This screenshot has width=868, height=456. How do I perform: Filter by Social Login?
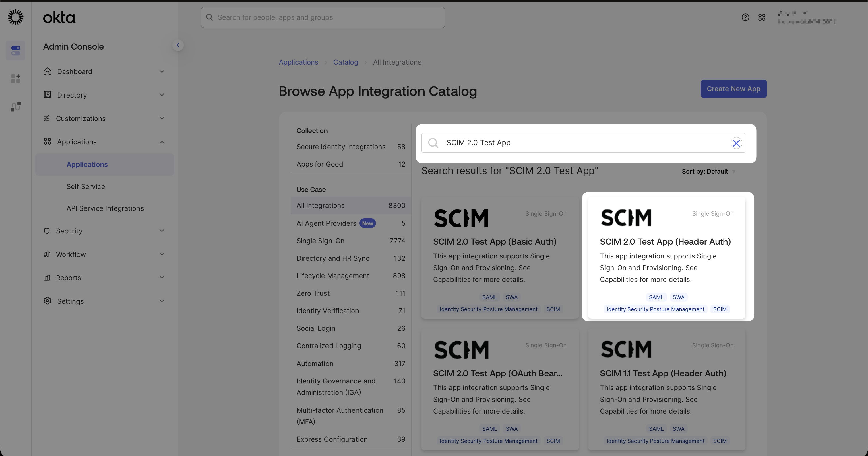351,328
